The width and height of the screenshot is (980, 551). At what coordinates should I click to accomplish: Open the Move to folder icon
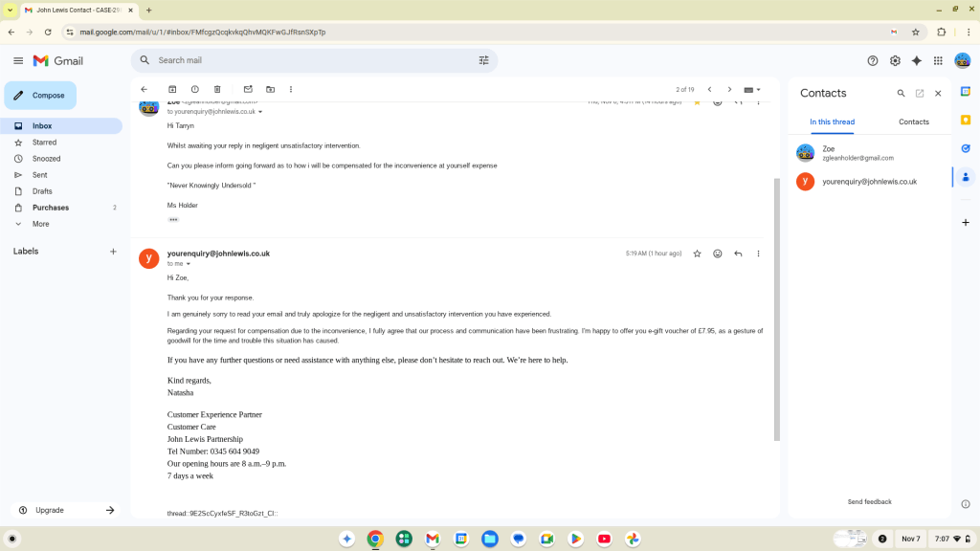270,89
